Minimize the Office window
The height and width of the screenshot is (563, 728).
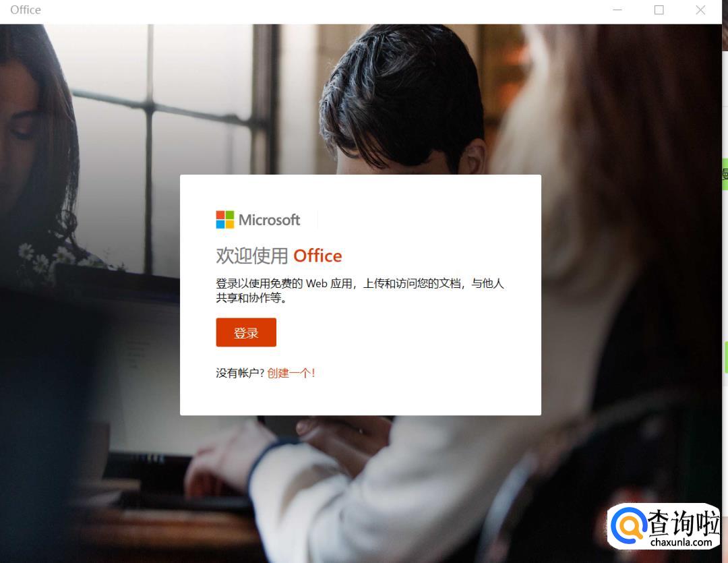[617, 9]
